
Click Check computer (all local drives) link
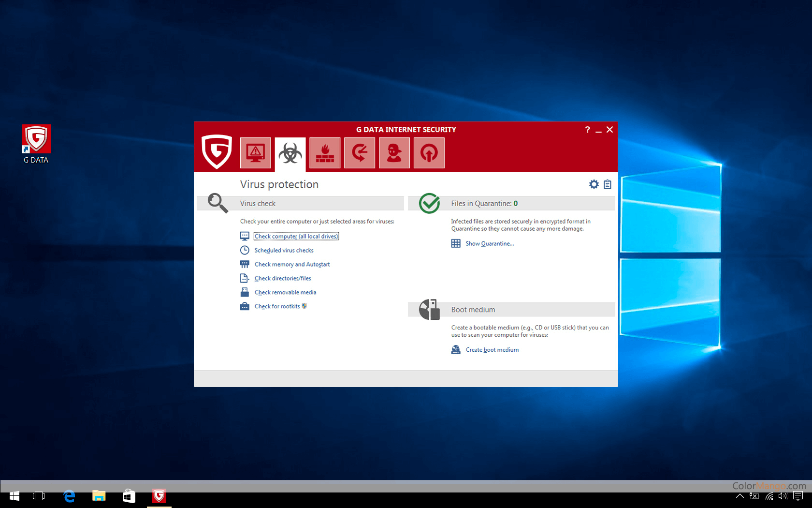click(296, 236)
